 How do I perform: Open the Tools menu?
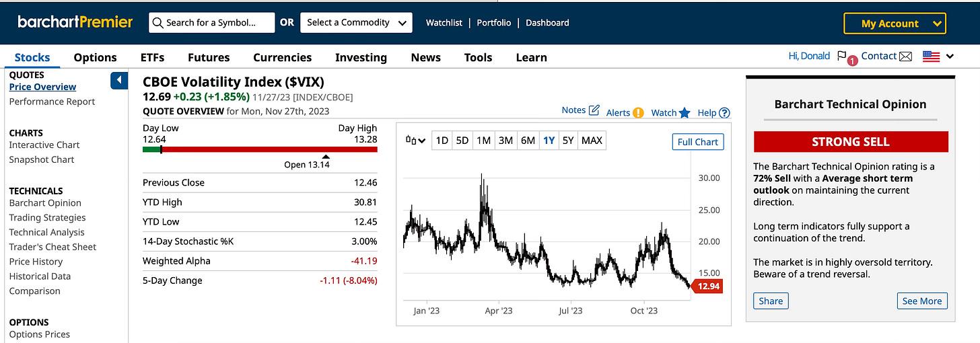tap(478, 58)
